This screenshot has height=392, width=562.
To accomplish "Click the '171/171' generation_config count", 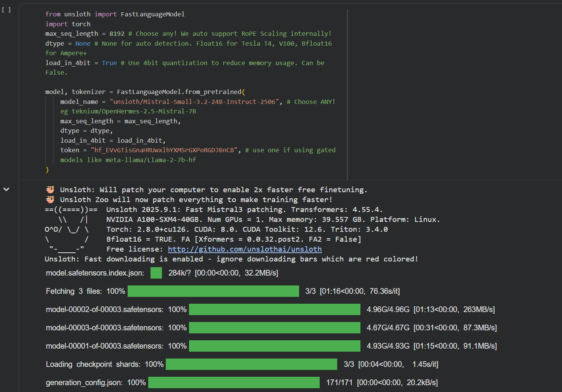I will 339,382.
